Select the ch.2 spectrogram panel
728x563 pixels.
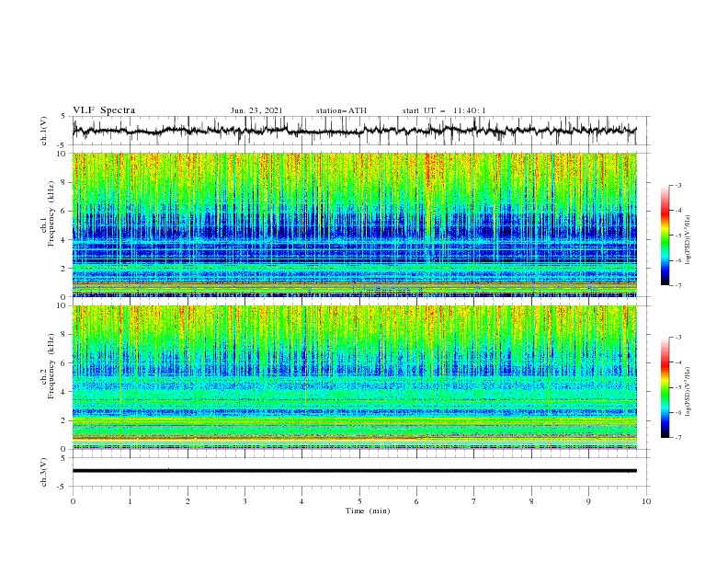354,377
